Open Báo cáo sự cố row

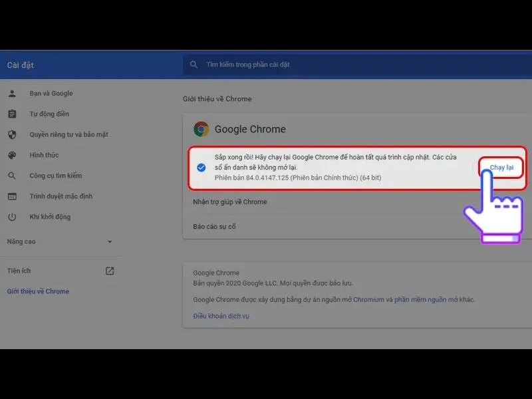click(357, 226)
